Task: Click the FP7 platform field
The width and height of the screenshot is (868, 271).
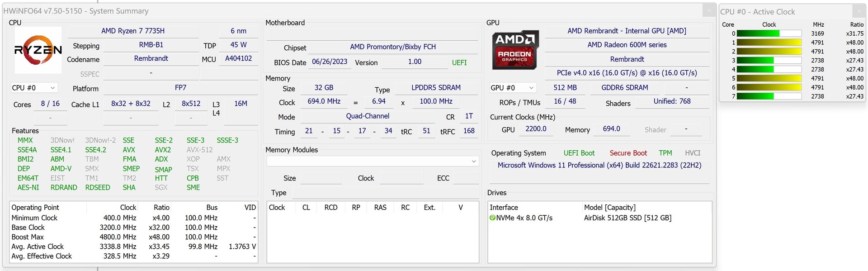Action: click(181, 88)
